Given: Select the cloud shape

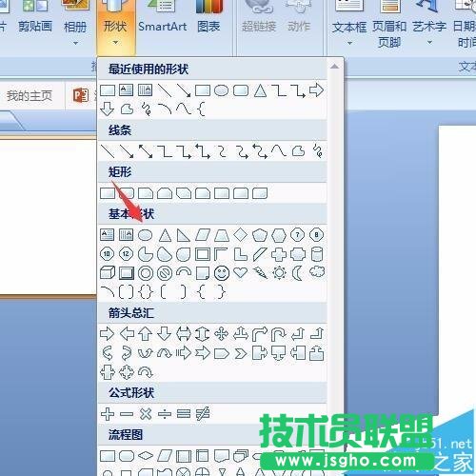Looking at the screenshot, I should 316,272.
